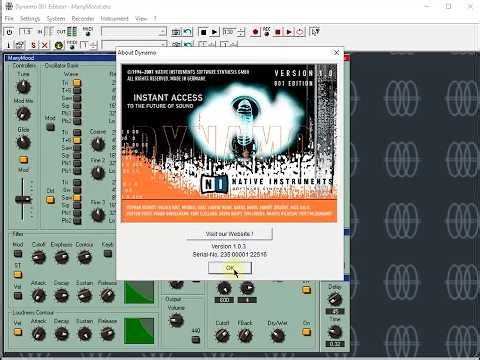
Task: Click OK in About Dynamo dialog
Action: (230, 268)
